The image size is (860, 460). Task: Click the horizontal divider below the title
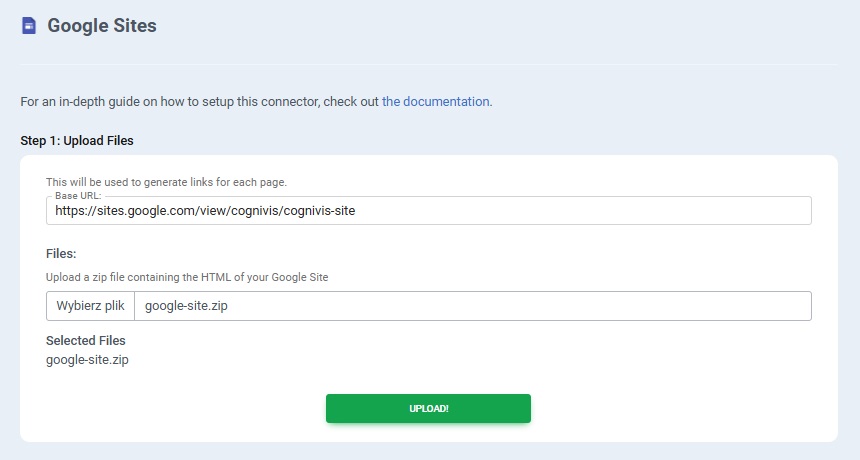(x=428, y=64)
